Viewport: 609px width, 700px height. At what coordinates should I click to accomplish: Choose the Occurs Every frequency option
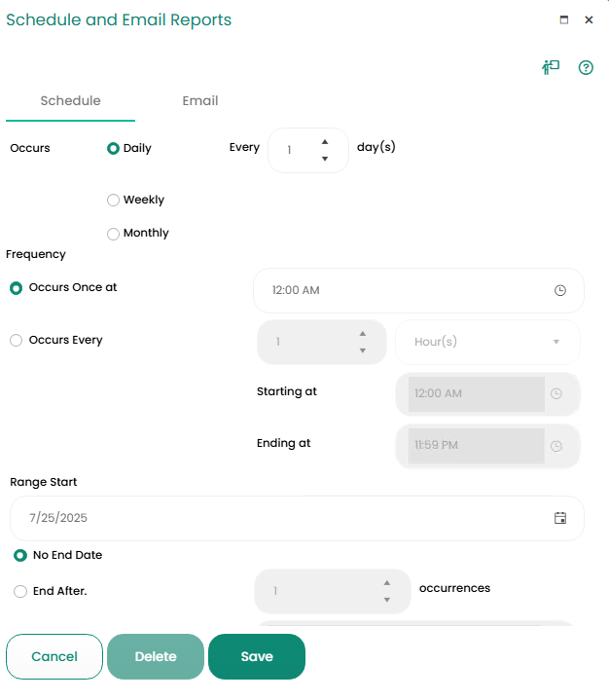16,341
